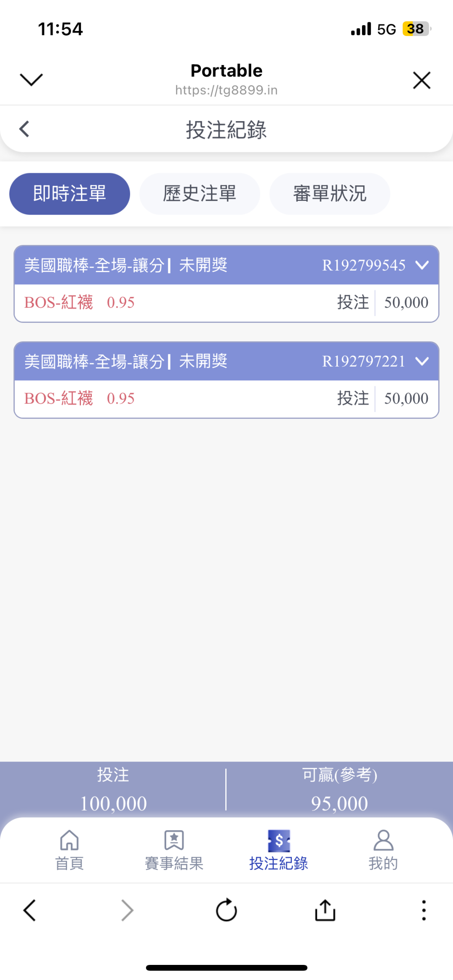Tap the share icon in browser bar

[325, 910]
